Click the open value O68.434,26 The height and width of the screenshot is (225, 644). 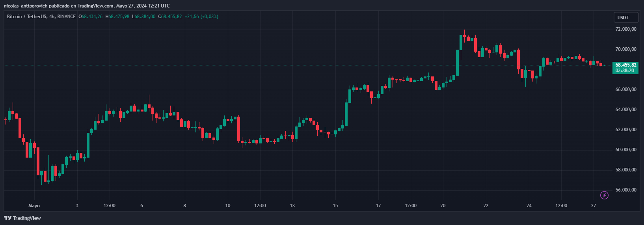coord(91,17)
